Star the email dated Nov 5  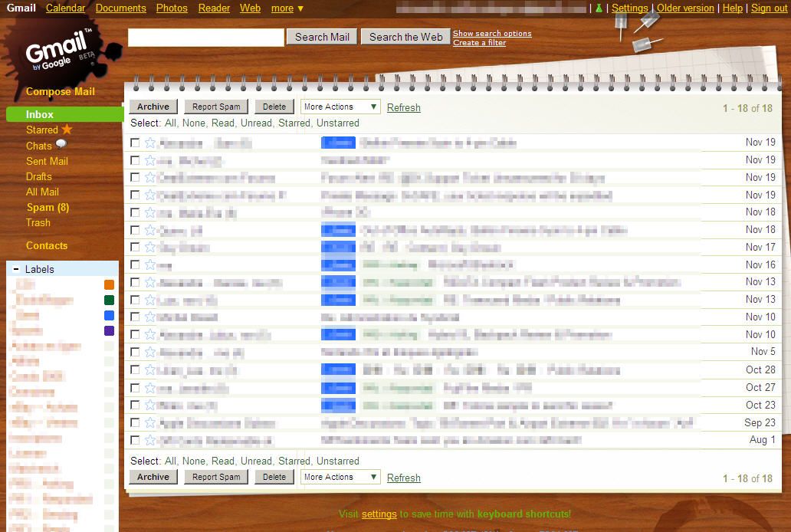click(x=149, y=352)
